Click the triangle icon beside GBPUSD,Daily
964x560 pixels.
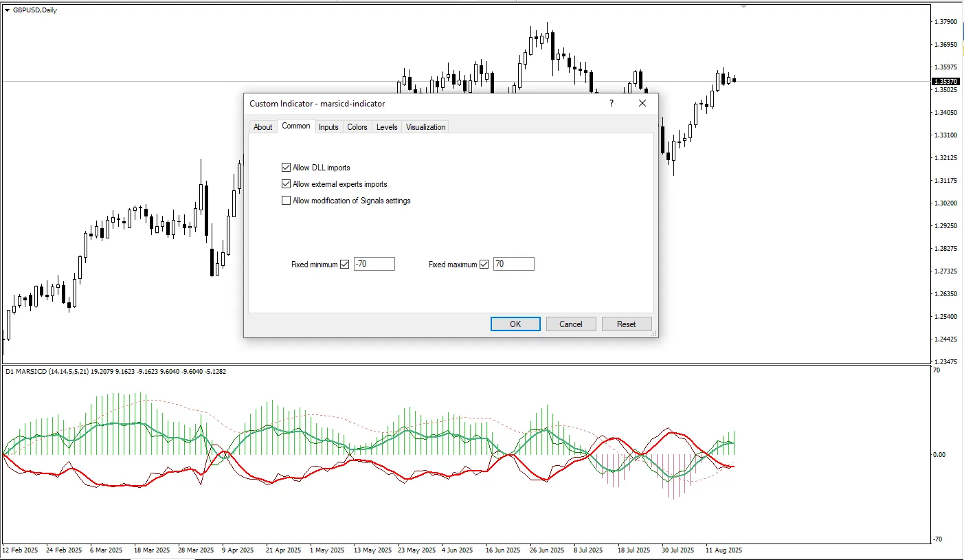(7, 10)
